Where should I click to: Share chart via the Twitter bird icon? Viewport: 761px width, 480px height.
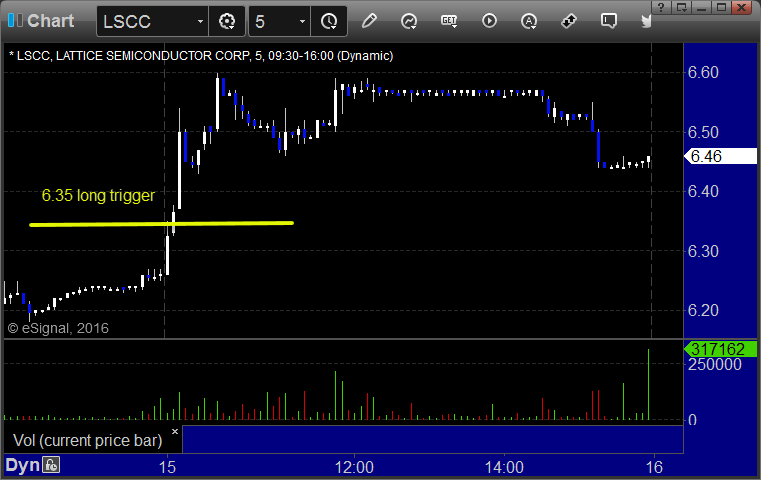click(646, 21)
